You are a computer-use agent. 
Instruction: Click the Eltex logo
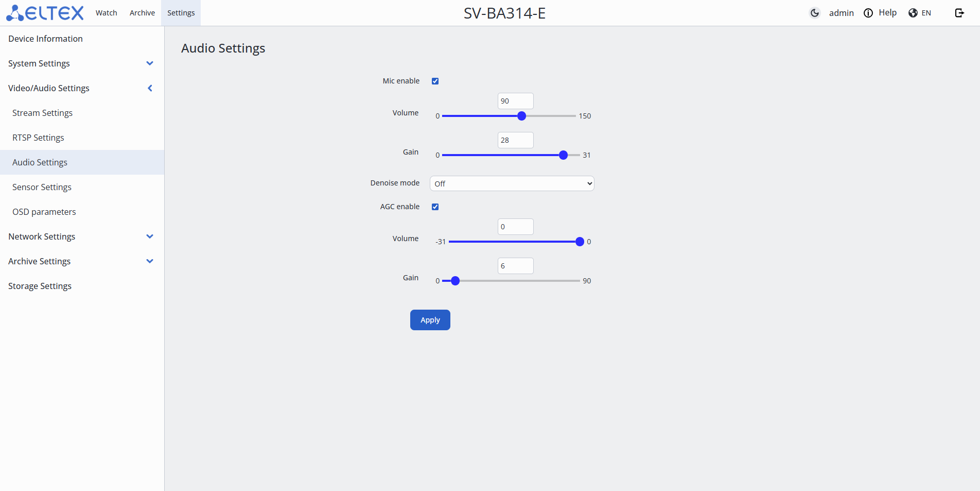click(45, 13)
